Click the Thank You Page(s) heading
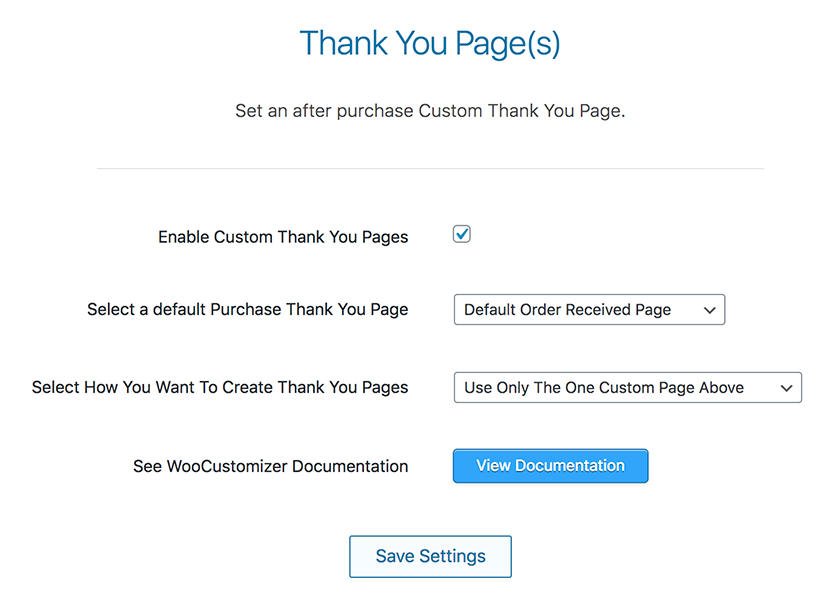The width and height of the screenshot is (840, 609). [430, 43]
